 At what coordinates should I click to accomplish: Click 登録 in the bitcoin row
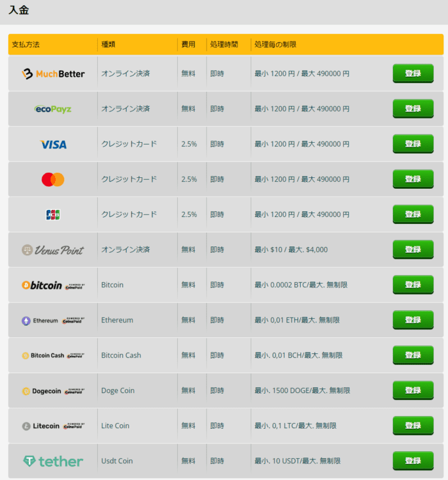413,285
